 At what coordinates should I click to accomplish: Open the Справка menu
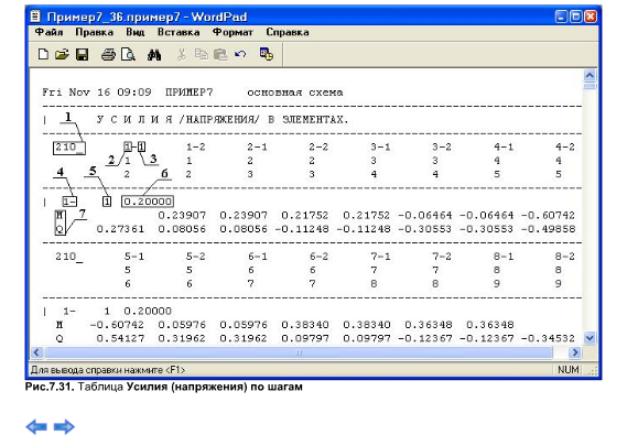coord(287,32)
